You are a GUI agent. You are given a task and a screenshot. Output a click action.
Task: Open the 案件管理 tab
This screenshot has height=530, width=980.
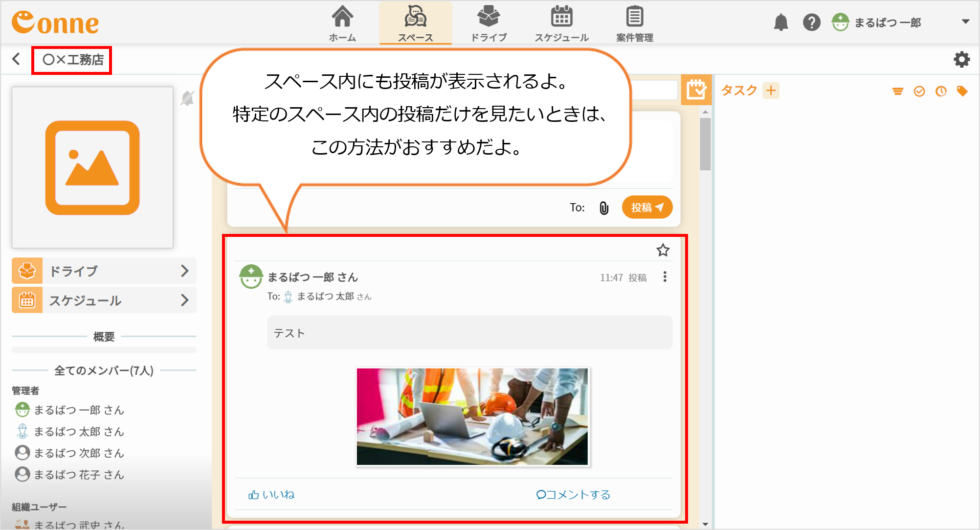coord(634,23)
